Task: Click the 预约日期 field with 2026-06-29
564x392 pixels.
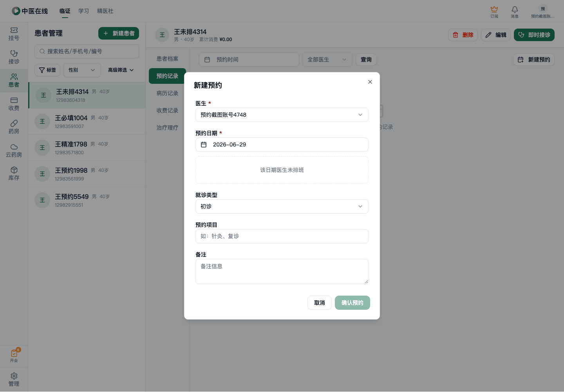Action: 282,145
